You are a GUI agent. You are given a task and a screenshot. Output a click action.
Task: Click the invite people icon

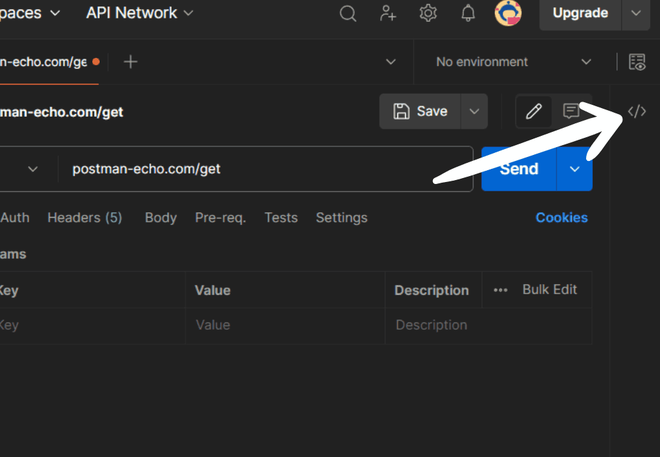click(x=388, y=13)
